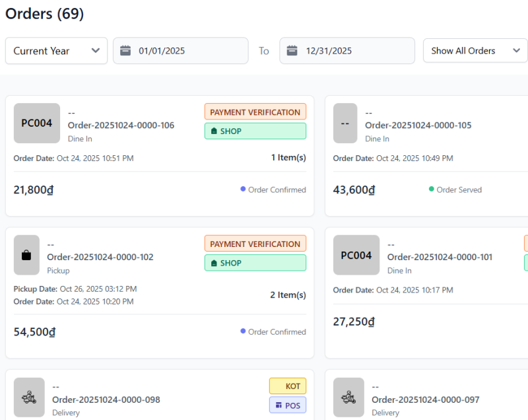Click the KOT tag on order 098

(287, 386)
